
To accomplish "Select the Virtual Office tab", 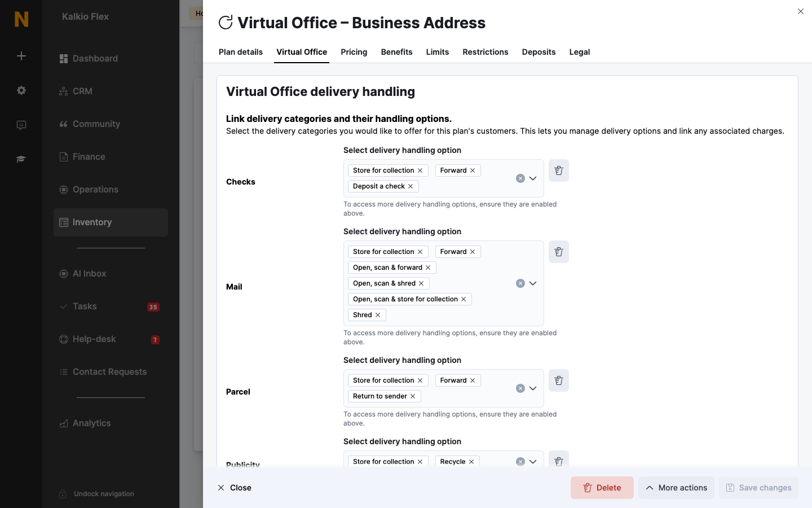I will 302,52.
